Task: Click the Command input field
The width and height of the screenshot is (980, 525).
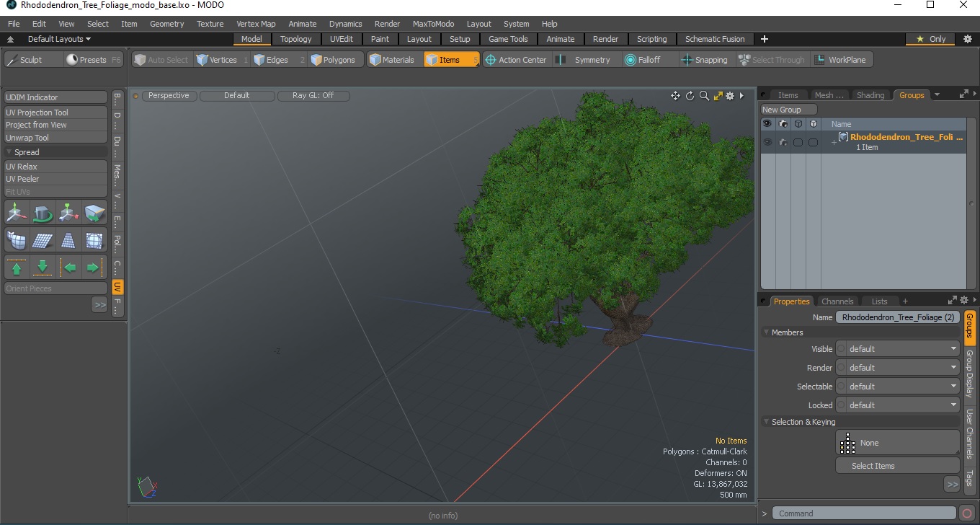Action: tap(865, 513)
